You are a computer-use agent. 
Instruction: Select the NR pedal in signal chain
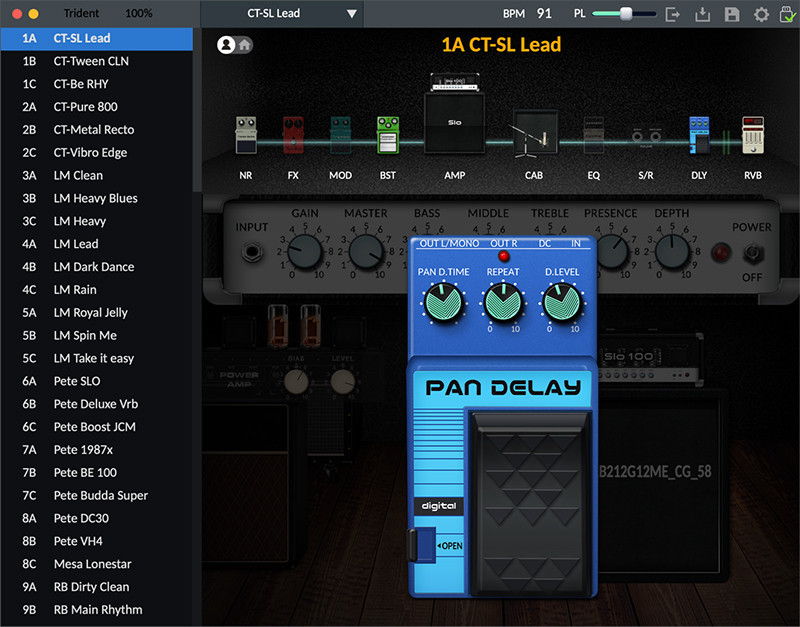(246, 136)
